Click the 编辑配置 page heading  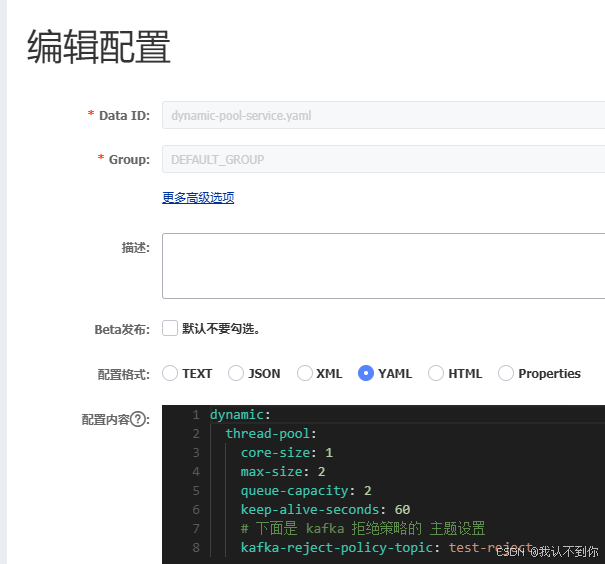point(99,47)
